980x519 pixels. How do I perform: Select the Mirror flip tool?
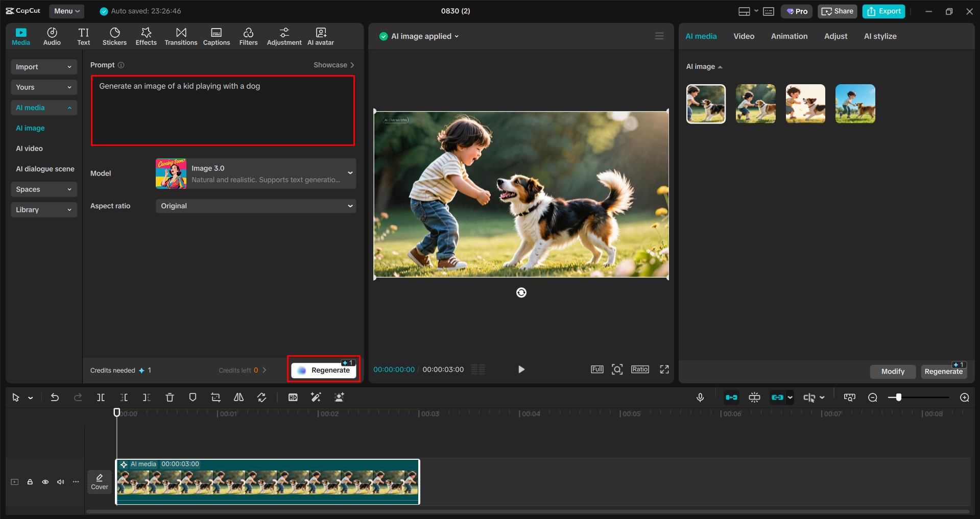coord(238,397)
